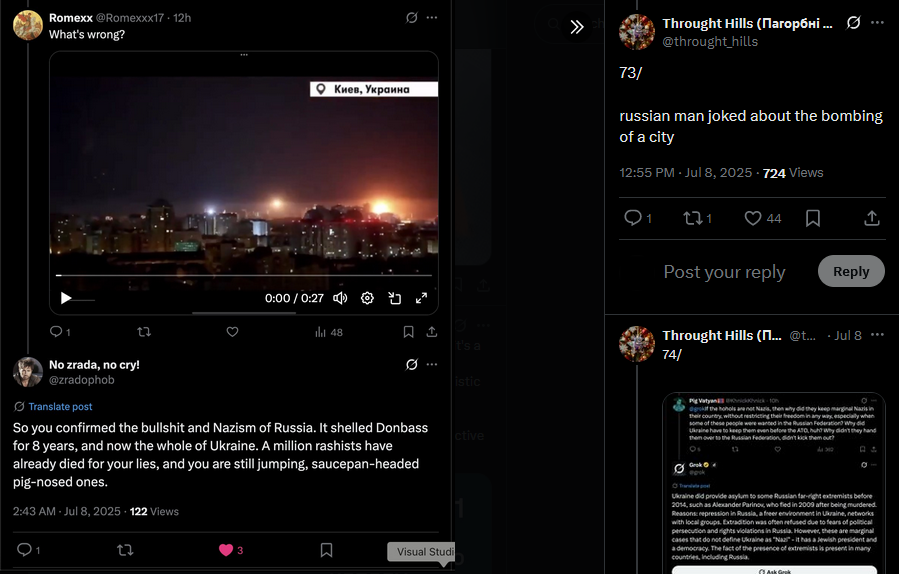Screen dimensions: 899x574
Task: Open Romexx's profile avatar
Action: pyautogui.click(x=28, y=25)
